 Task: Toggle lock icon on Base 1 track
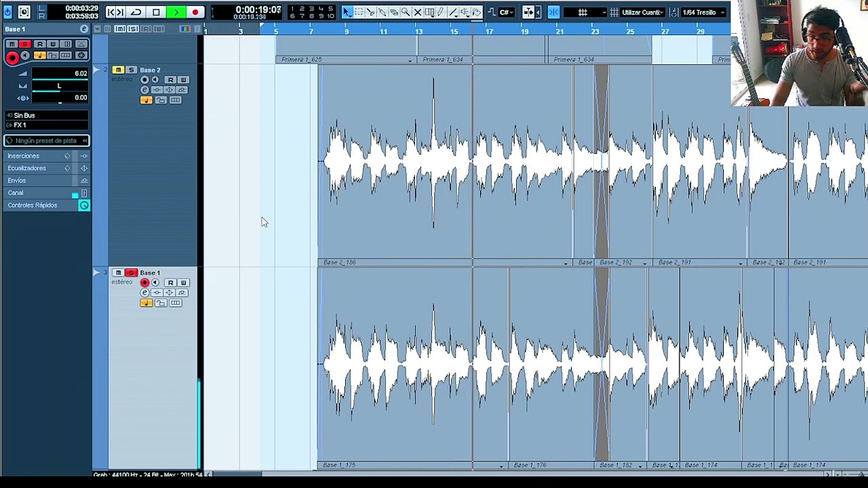click(161, 302)
